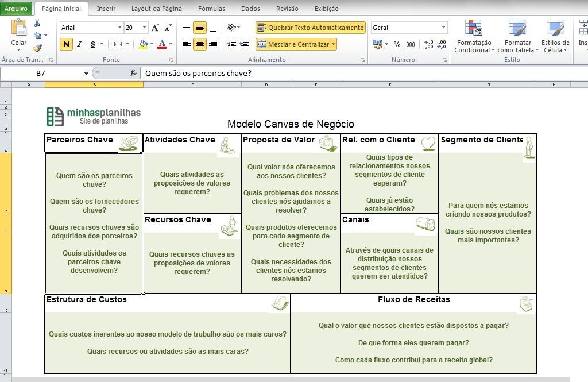Open the Arial font name dropdown
588x382 pixels.
[x=119, y=28]
